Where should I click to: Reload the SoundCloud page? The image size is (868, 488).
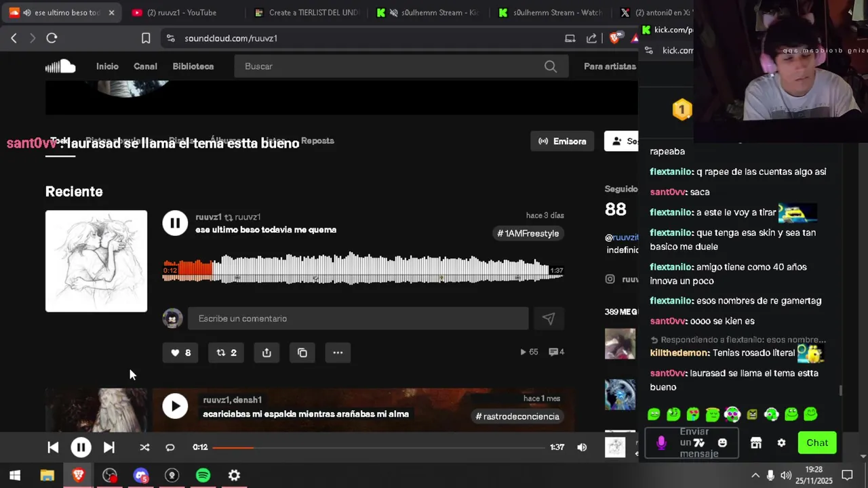pos(52,38)
